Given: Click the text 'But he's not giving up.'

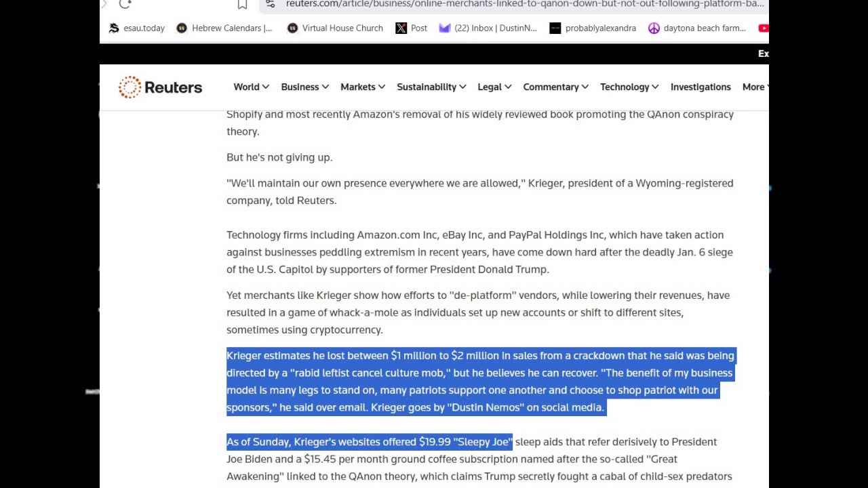Looking at the screenshot, I should 279,157.
